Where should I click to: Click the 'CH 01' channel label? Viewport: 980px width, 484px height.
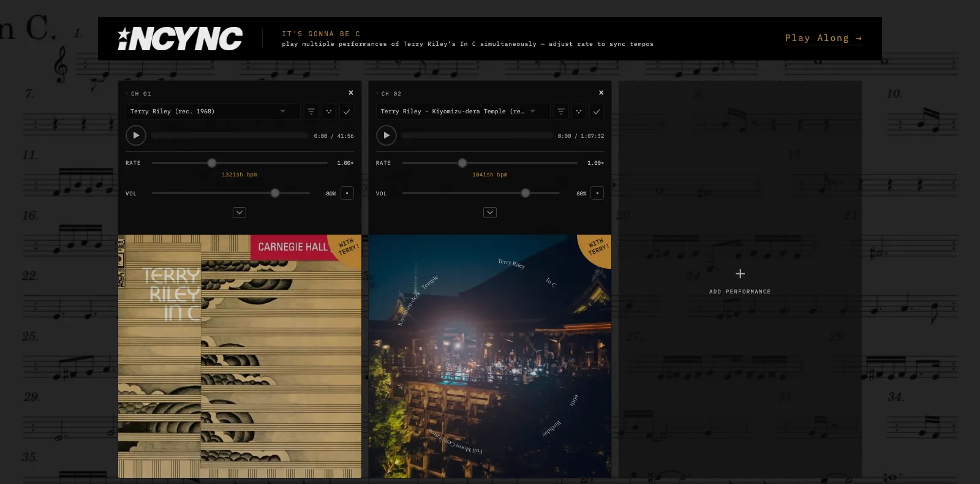[x=141, y=94]
